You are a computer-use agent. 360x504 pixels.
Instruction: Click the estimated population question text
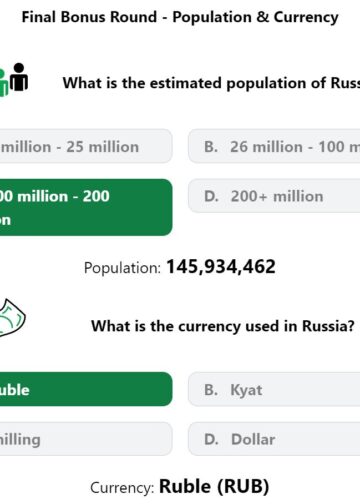pyautogui.click(x=211, y=83)
